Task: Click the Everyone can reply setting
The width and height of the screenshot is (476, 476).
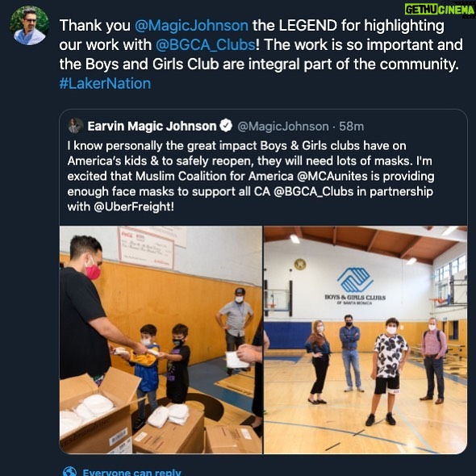Action: (x=132, y=472)
